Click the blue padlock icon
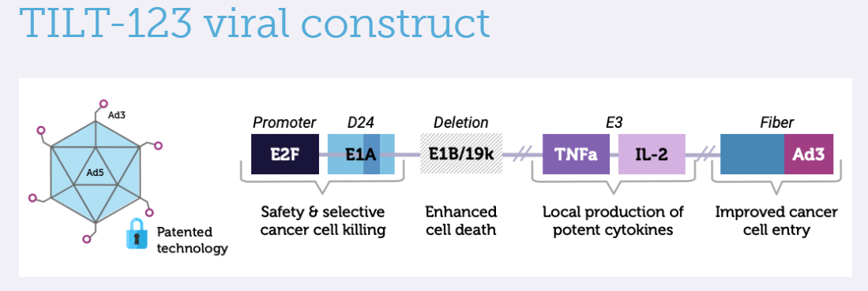 click(137, 233)
